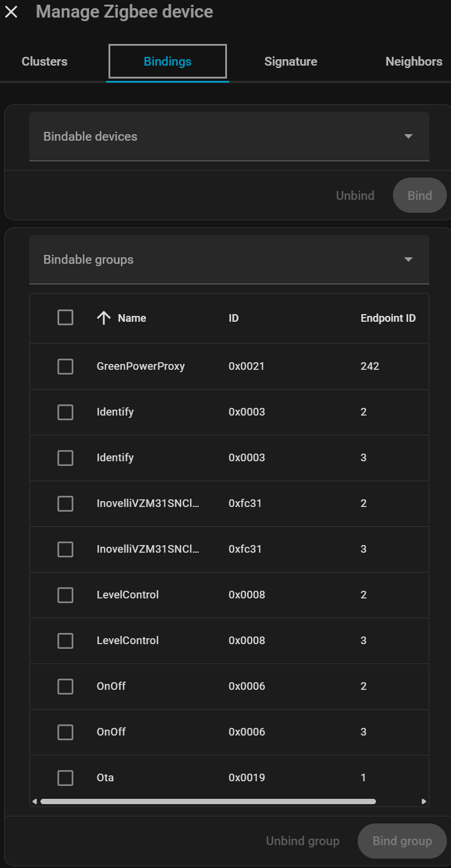451x868 pixels.
Task: Select LevelControl endpoint 3 checkbox
Action: (65, 641)
